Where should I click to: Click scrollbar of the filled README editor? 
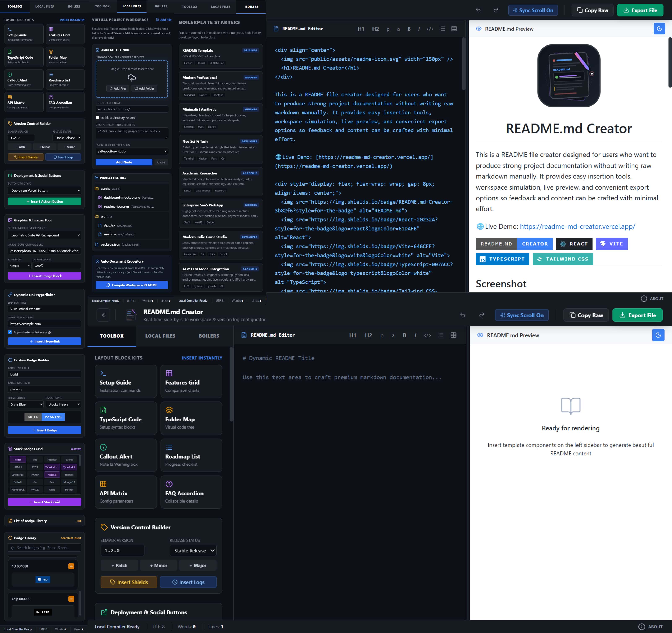pyautogui.click(x=464, y=63)
